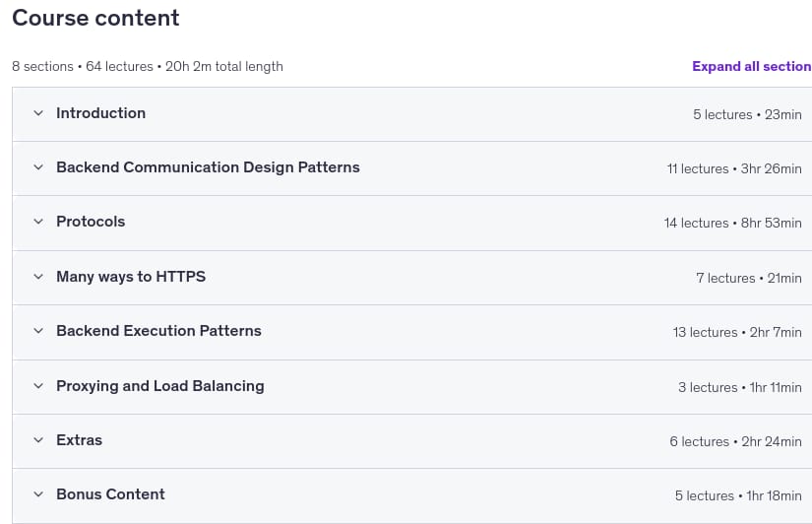This screenshot has width=812, height=524.
Task: Click '5 lectures • 1hr 18min' text
Action: pyautogui.click(x=738, y=496)
